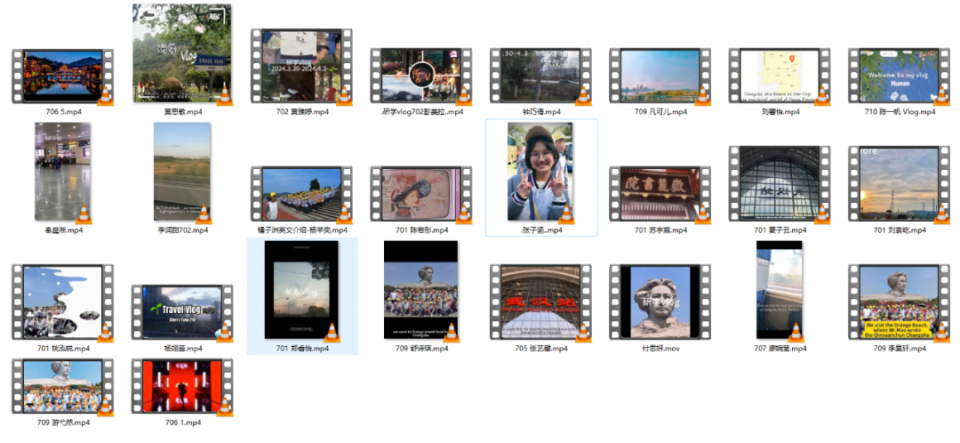Select the 710 Vlog.mp4 'Welcome to my vlog' file
The height and width of the screenshot is (443, 960).
pos(899,75)
